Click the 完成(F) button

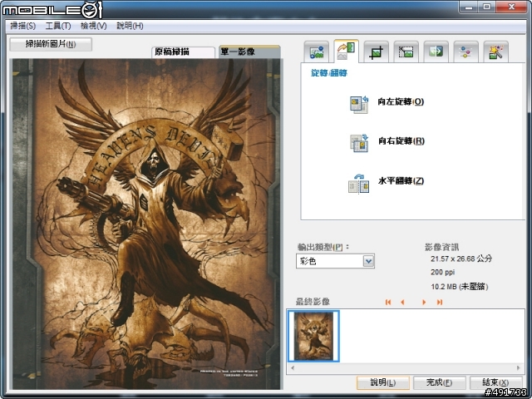click(439, 382)
